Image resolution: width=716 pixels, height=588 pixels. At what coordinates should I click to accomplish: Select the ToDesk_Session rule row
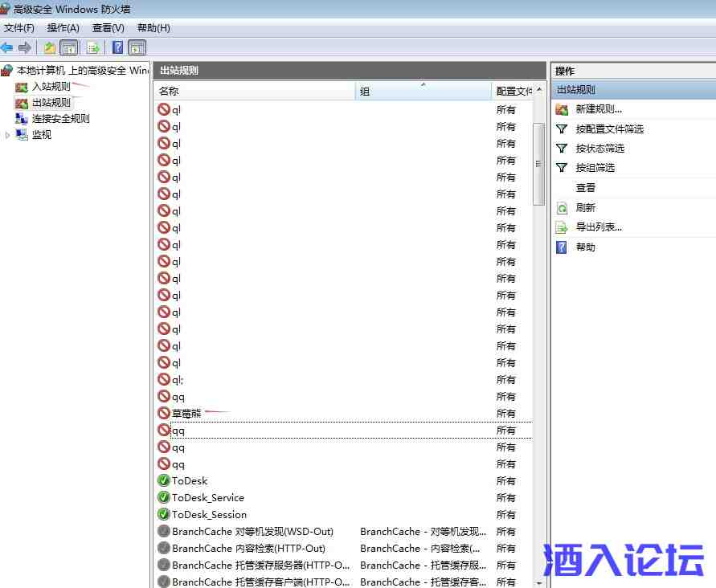(344, 514)
